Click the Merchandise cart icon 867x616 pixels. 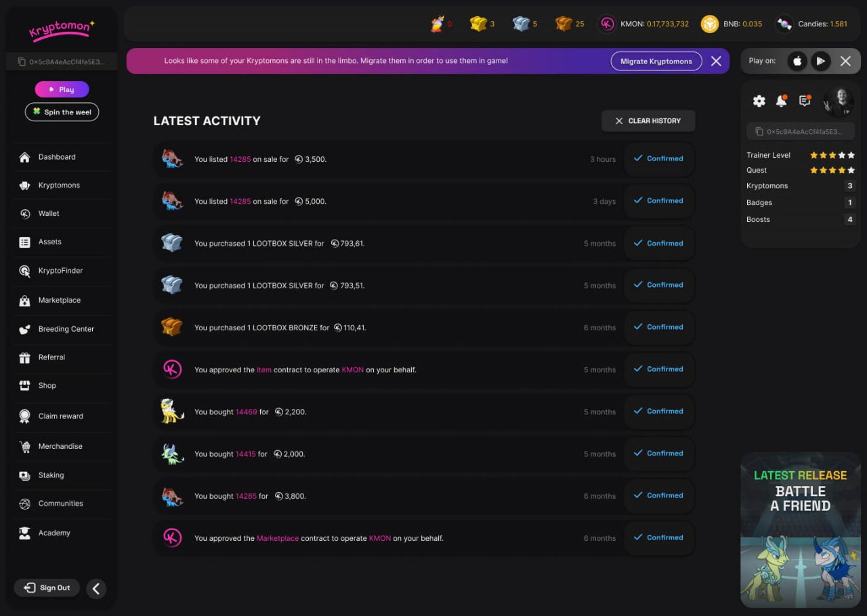[x=24, y=447]
